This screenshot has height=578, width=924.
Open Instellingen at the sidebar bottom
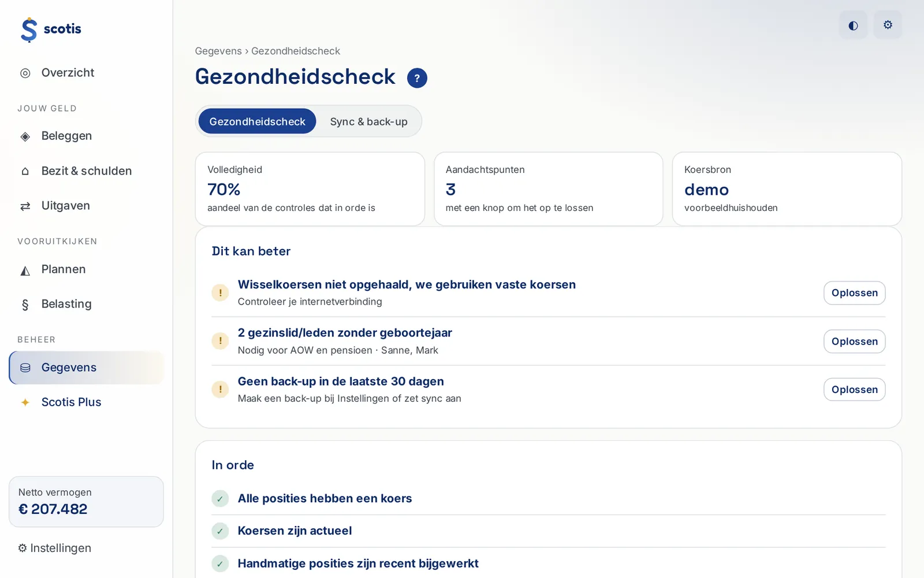[54, 548]
